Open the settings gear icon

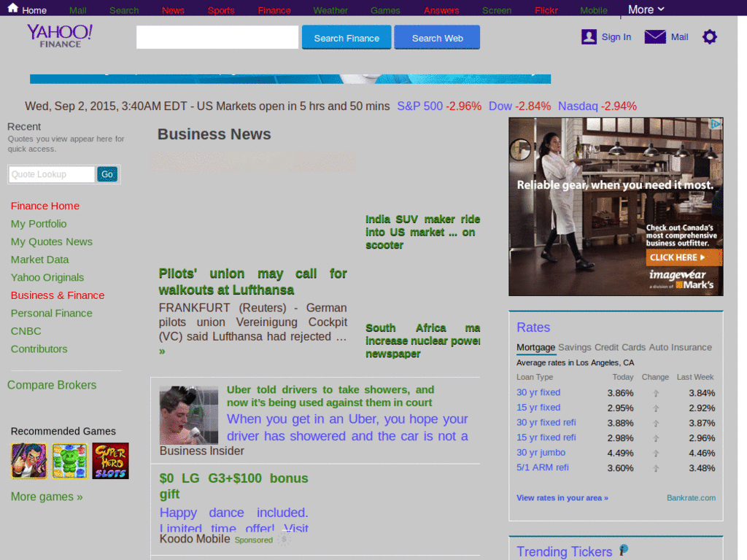[x=709, y=36]
